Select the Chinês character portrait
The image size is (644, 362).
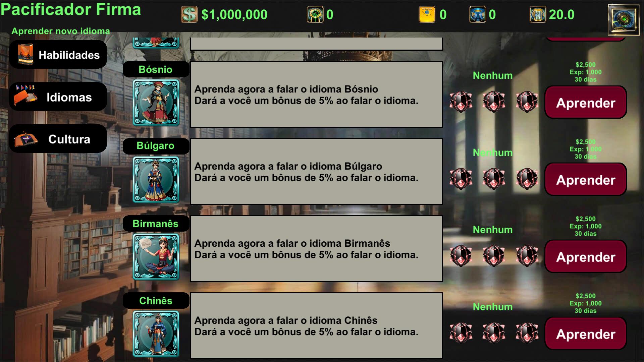156,334
